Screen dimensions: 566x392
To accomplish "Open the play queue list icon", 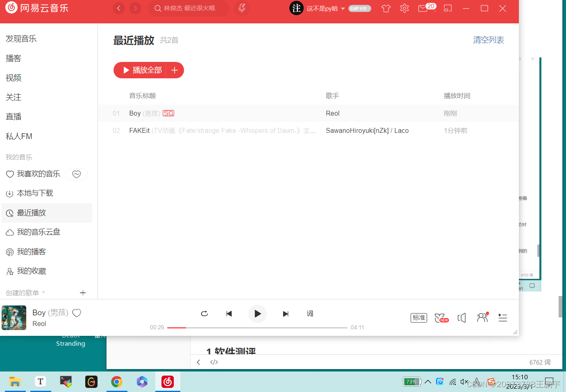I will [503, 318].
